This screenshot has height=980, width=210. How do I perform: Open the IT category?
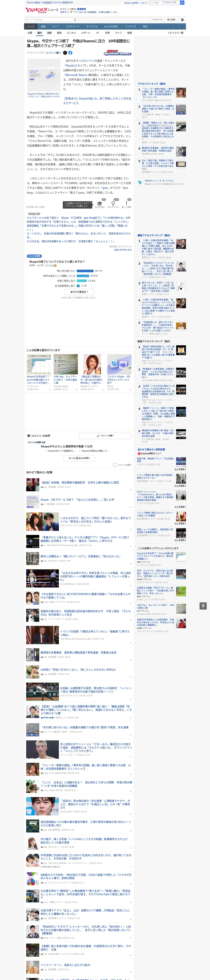98,33
